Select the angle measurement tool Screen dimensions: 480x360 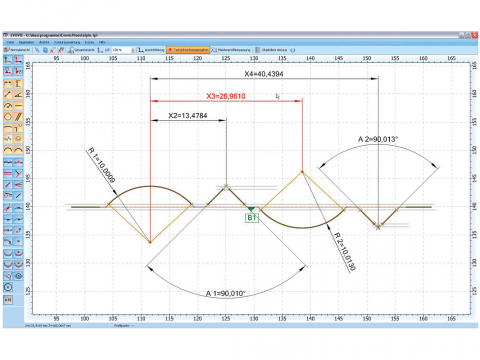point(18,95)
